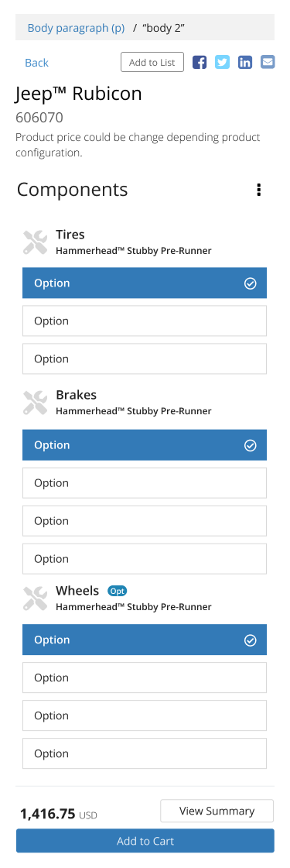The width and height of the screenshot is (290, 868).
Task: Share the product via Twitter icon
Action: point(222,62)
